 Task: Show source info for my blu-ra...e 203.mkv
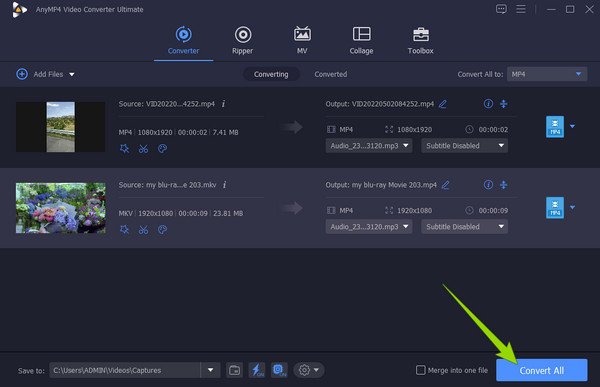click(225, 185)
